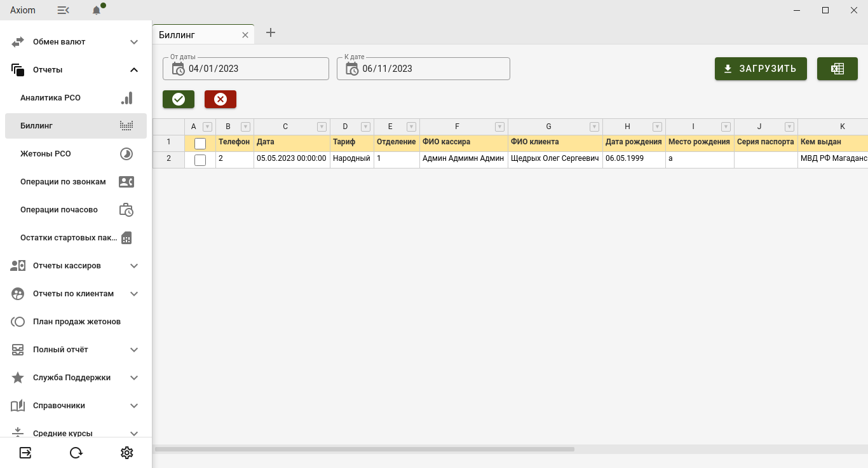Click the Жетоны РСО pie icon
Screen dimensions: 868x468
coord(126,154)
